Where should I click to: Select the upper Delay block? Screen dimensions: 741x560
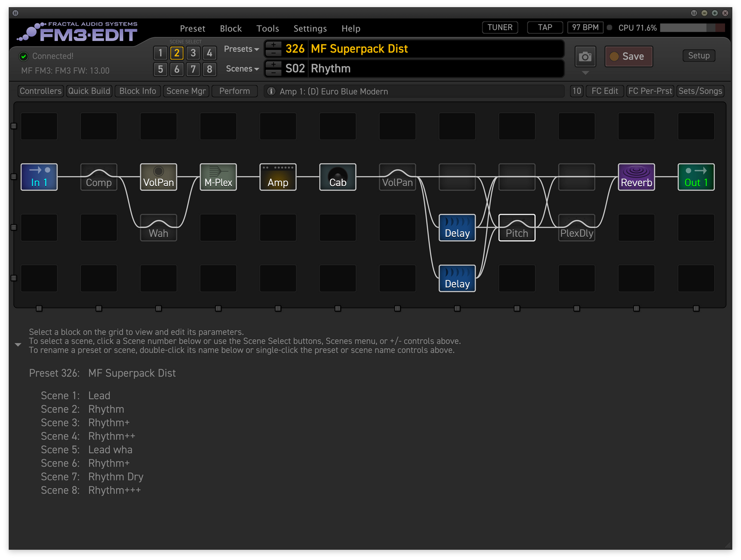pos(457,227)
